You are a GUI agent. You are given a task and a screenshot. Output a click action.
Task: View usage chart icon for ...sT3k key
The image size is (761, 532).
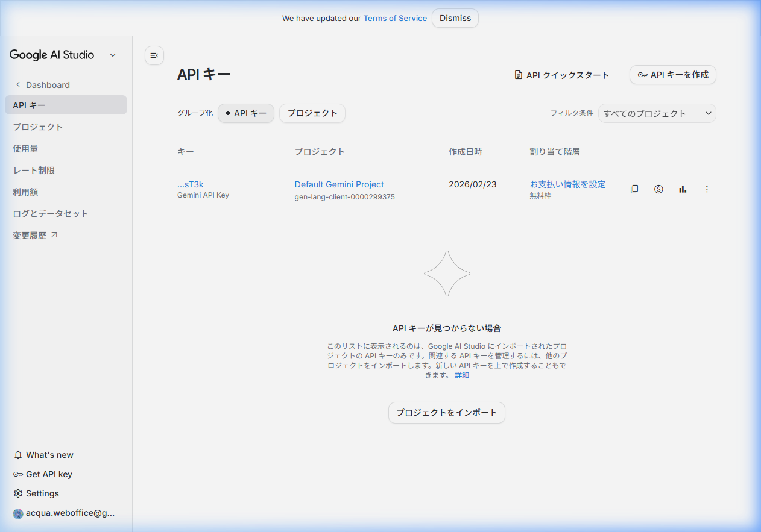click(683, 189)
